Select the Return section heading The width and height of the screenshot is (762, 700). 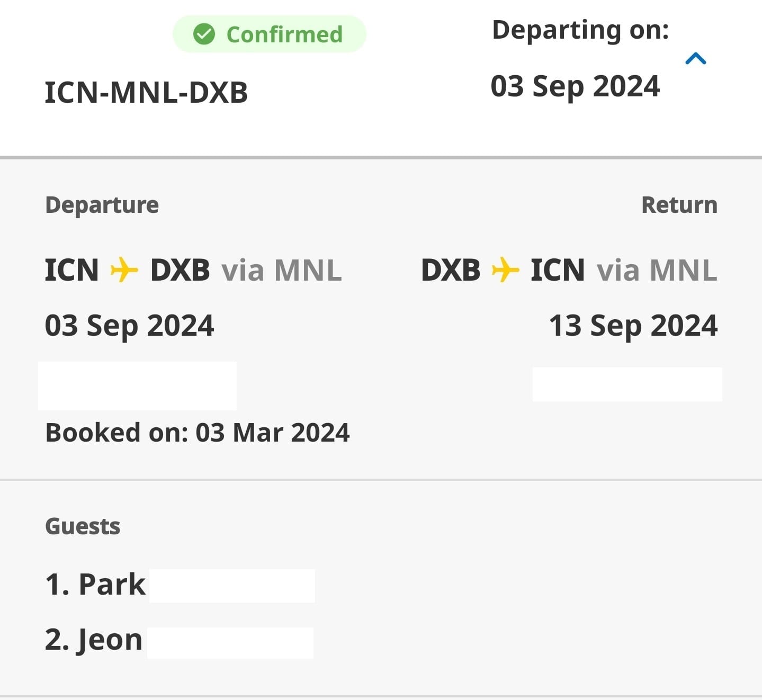(679, 205)
